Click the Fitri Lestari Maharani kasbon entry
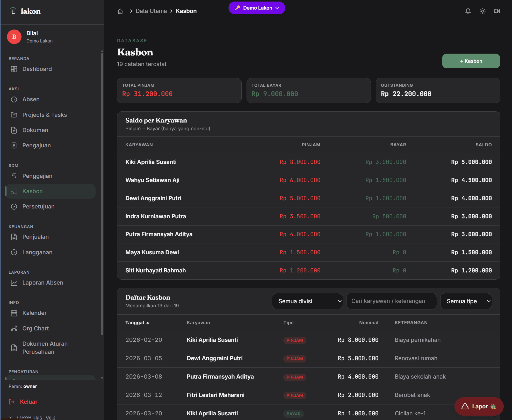This screenshot has width=512, height=420. (308, 395)
